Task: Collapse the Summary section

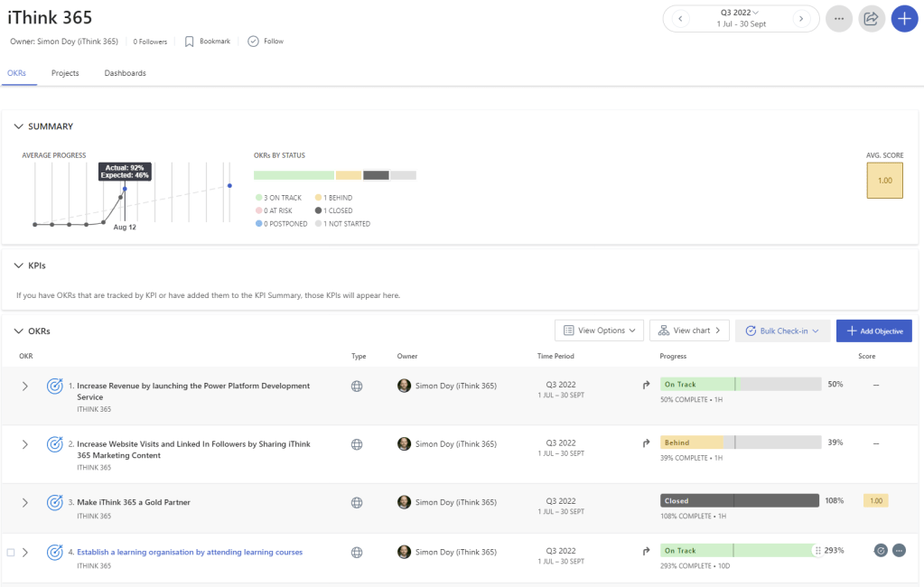Action: point(18,126)
